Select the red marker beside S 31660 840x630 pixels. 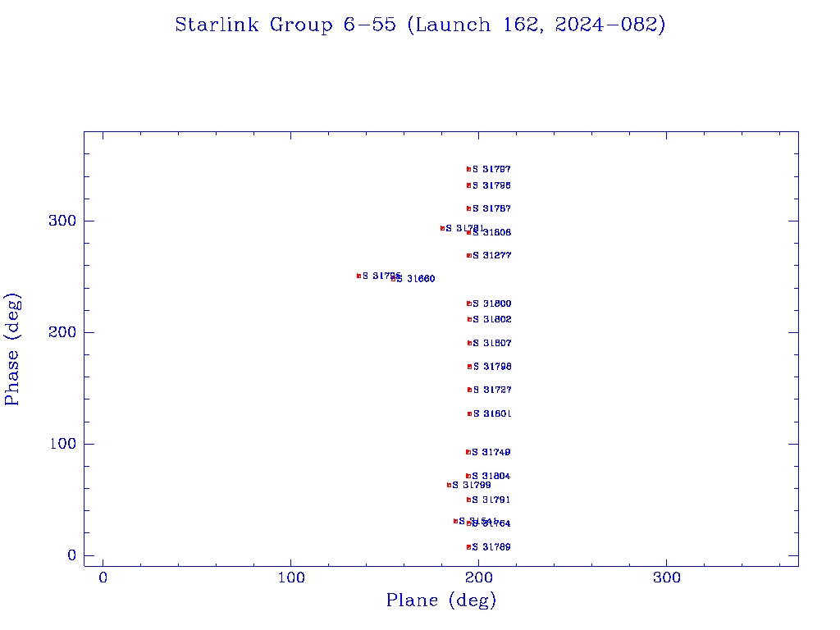pyautogui.click(x=394, y=279)
